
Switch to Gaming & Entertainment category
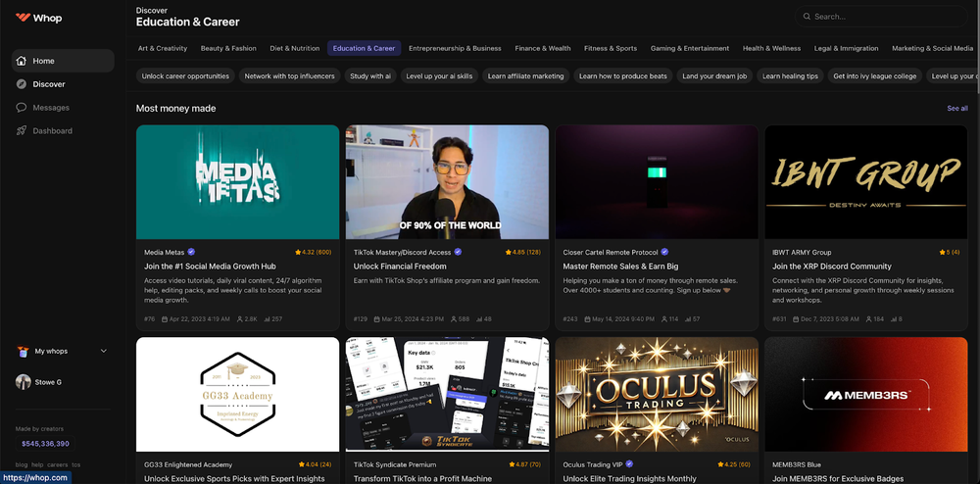689,48
